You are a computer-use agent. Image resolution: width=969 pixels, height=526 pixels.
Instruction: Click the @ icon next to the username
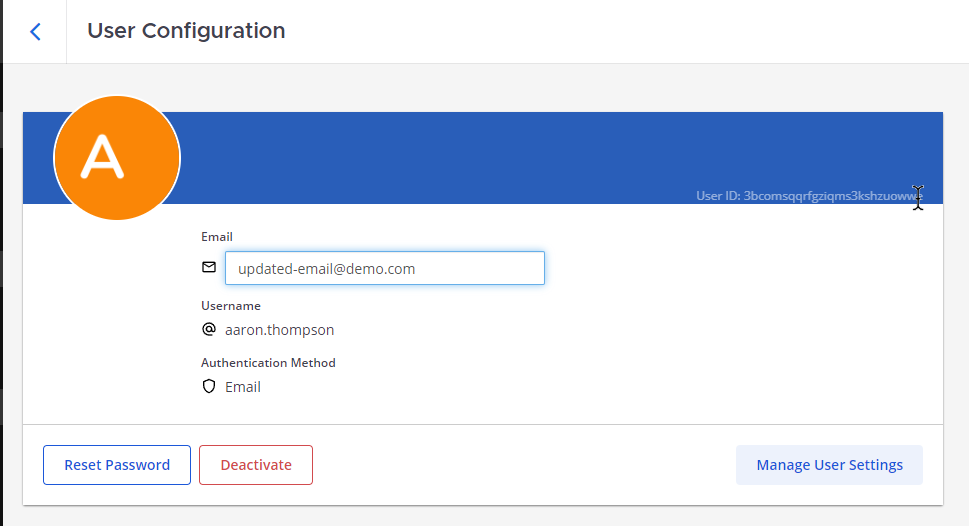pyautogui.click(x=209, y=329)
